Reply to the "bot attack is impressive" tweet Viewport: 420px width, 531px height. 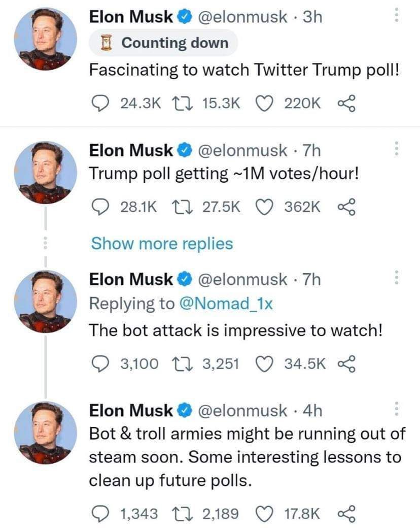tap(97, 363)
